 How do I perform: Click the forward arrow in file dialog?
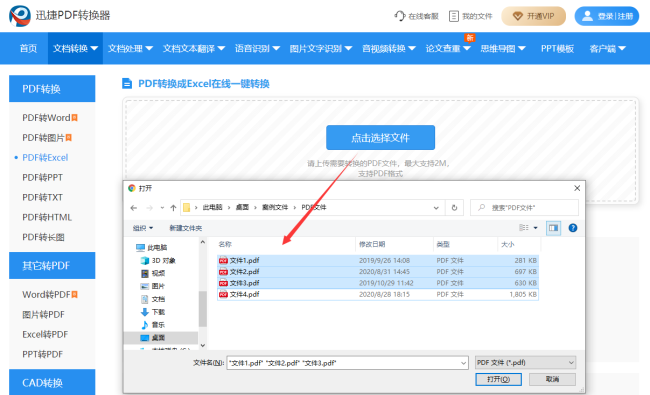[150, 208]
